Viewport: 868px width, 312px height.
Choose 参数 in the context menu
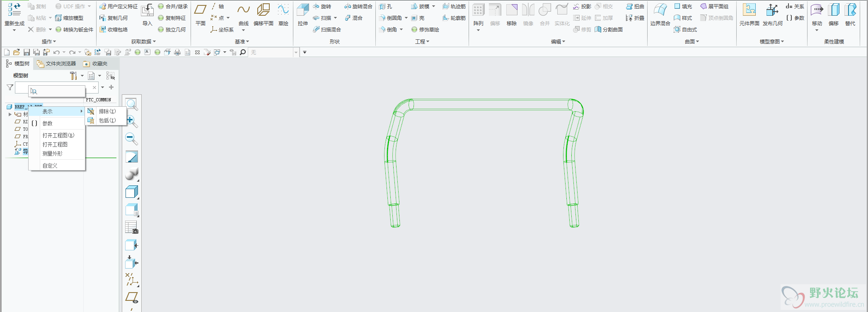point(57,123)
